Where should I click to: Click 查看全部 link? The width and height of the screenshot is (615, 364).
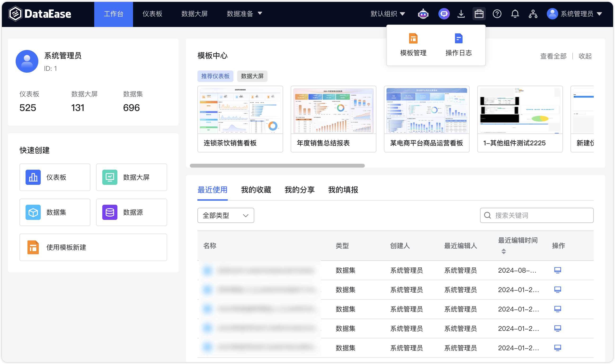click(553, 56)
